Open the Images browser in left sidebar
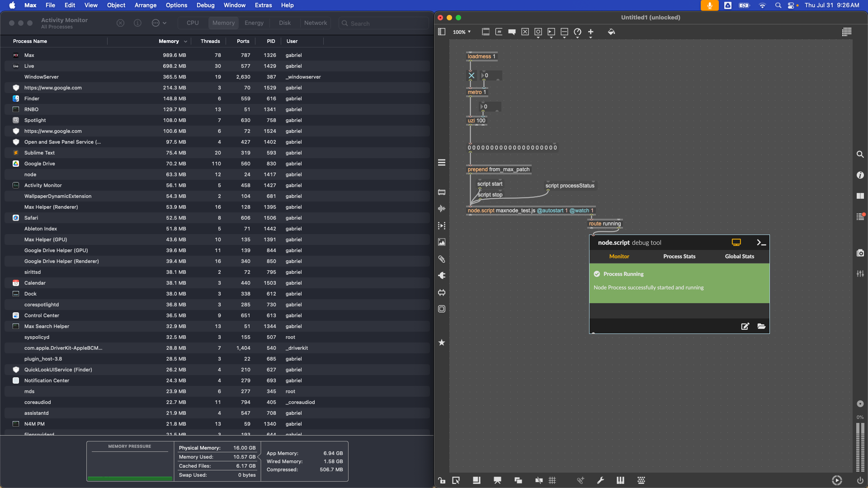 click(x=442, y=242)
